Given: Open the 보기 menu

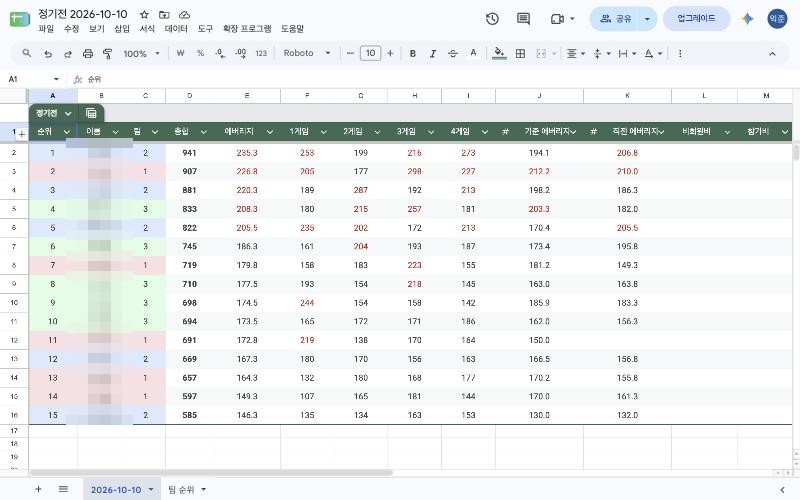Looking at the screenshot, I should (96, 29).
